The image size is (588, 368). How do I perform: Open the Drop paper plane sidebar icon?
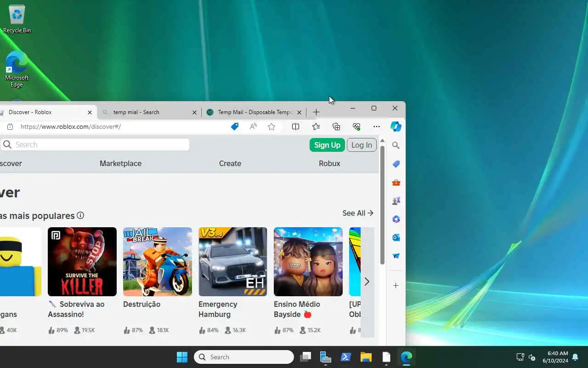pyautogui.click(x=396, y=256)
